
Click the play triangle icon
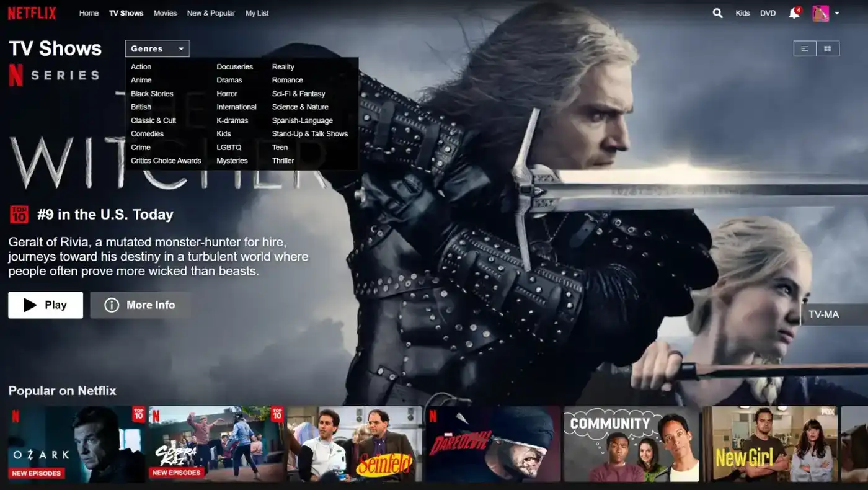coord(30,305)
